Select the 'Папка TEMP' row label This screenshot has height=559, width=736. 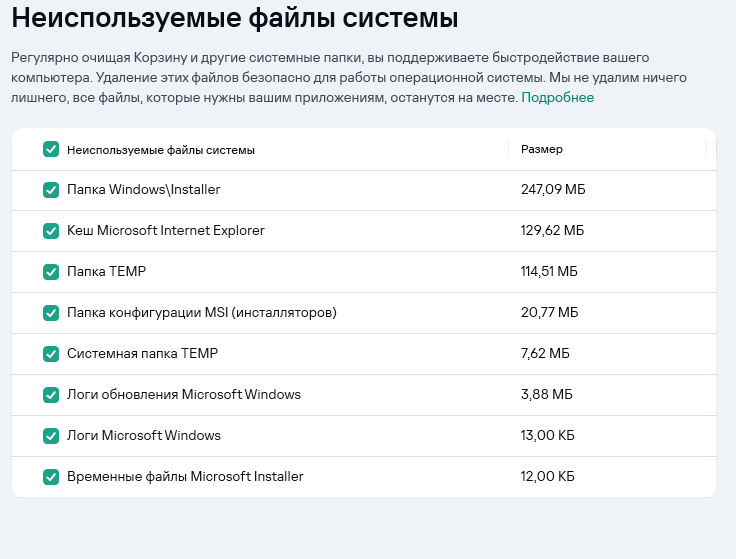tap(107, 271)
